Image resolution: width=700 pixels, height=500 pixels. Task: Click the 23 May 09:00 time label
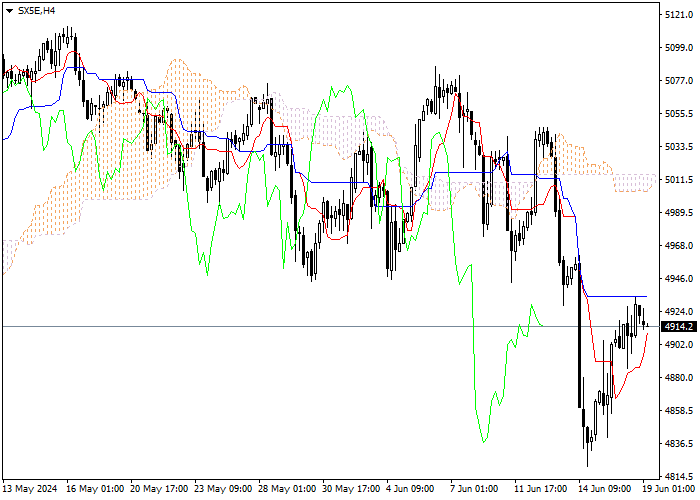pos(223,489)
